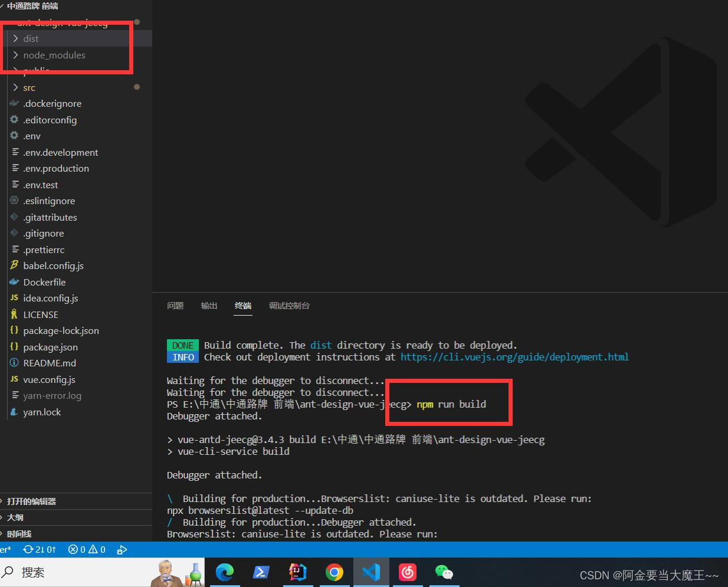Screen dimensions: 728x587
Task: Open the package.json file name
Action: (50, 347)
